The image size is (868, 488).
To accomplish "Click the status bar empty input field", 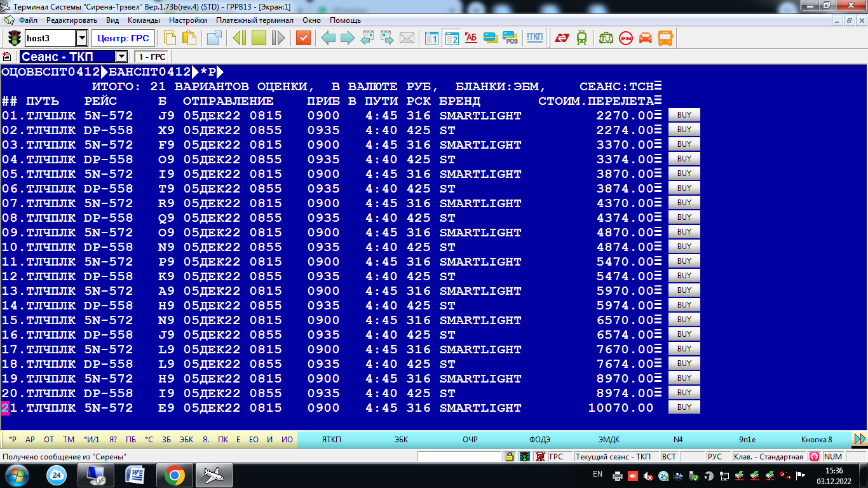I will point(459,456).
